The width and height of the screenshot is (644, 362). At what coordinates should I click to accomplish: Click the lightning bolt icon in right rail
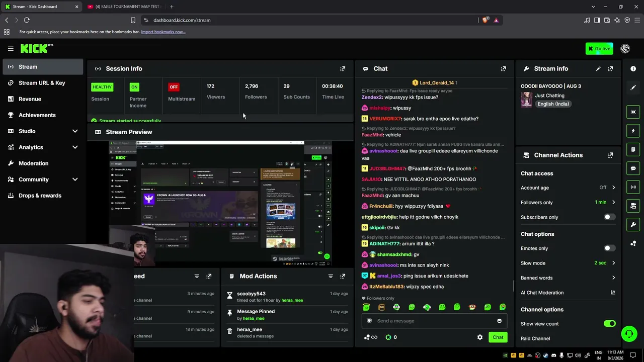click(633, 131)
